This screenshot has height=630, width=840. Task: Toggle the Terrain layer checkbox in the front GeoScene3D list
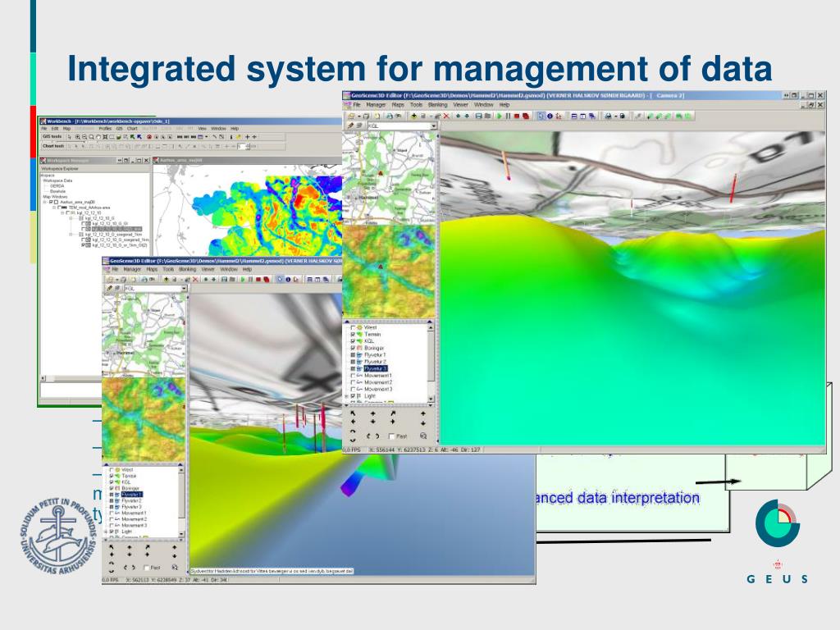[x=353, y=335]
